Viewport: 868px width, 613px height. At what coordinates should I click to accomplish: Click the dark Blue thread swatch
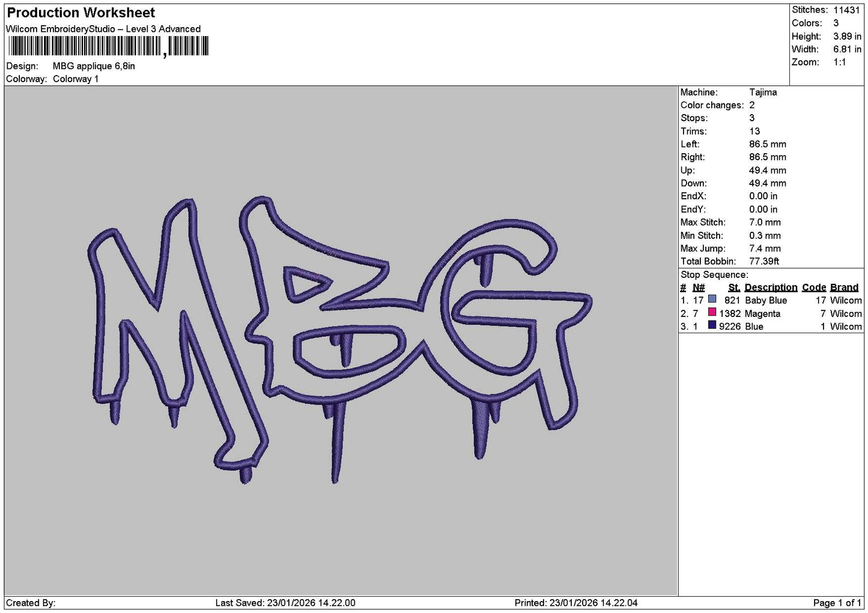[x=712, y=325]
